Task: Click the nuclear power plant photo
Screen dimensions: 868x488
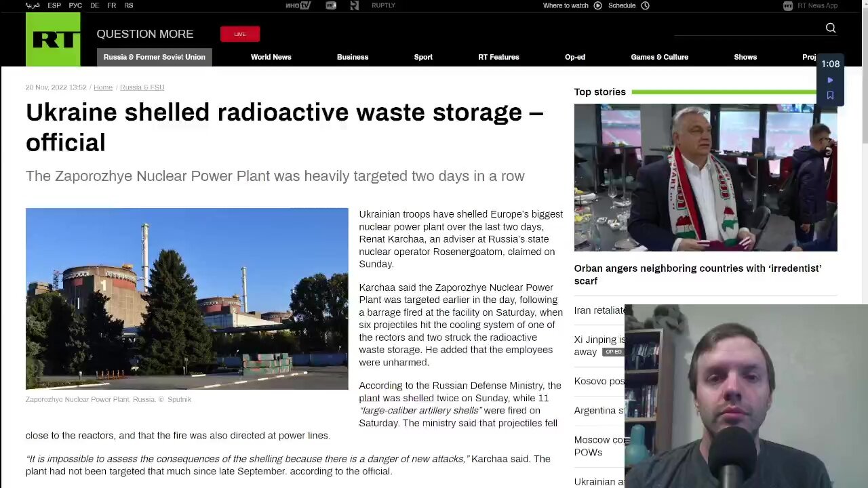Action: tap(187, 299)
